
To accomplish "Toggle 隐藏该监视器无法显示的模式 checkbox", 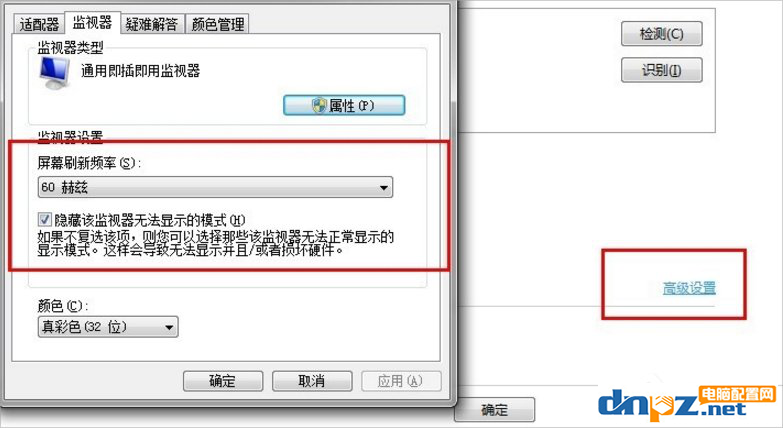I will pos(45,219).
